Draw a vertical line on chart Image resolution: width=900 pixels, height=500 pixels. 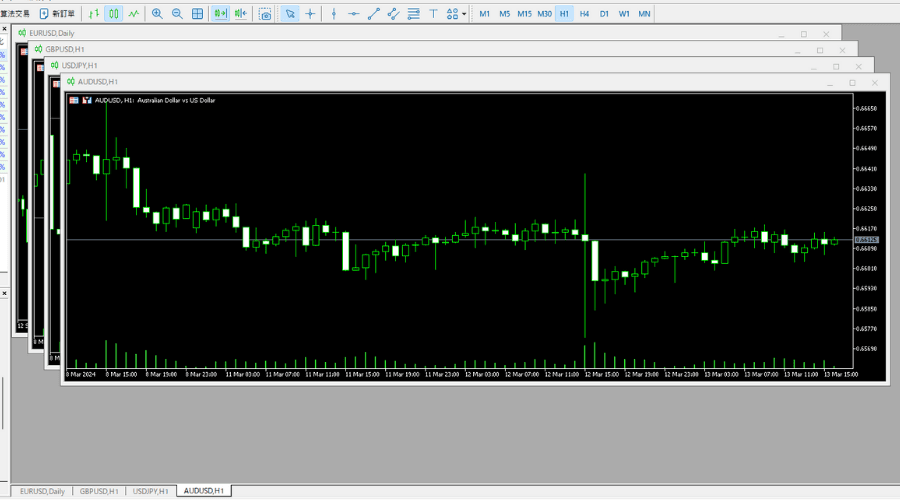coord(333,14)
